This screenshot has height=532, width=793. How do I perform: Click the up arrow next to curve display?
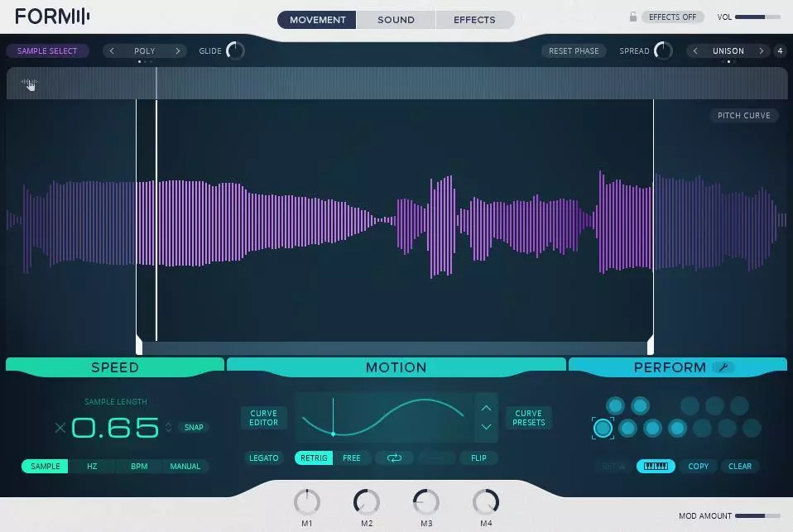487,407
